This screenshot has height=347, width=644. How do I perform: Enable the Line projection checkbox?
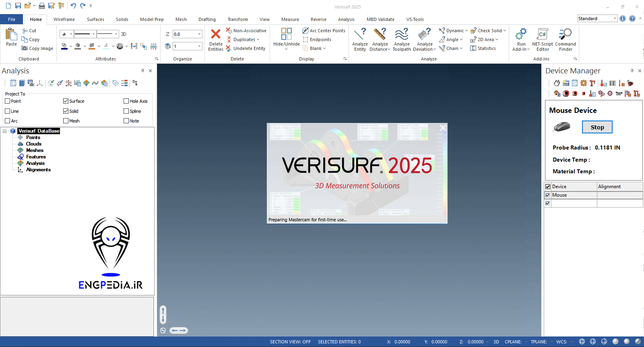7,111
